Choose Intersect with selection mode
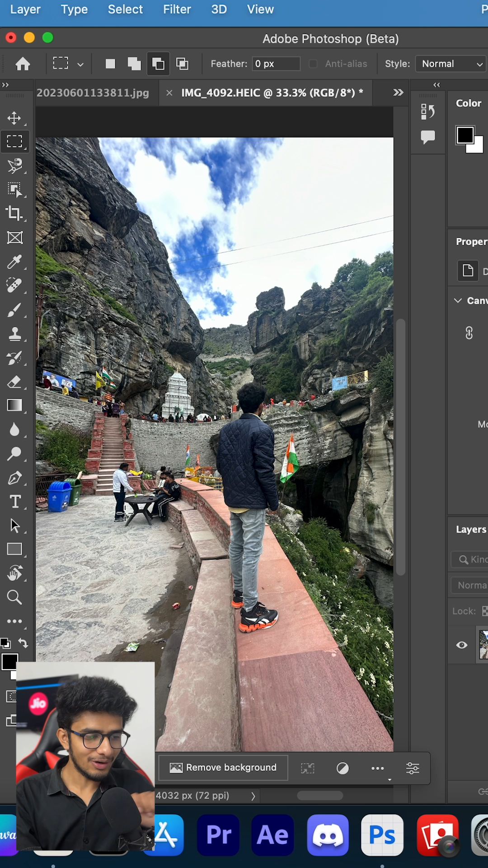The height and width of the screenshot is (868, 488). (182, 64)
